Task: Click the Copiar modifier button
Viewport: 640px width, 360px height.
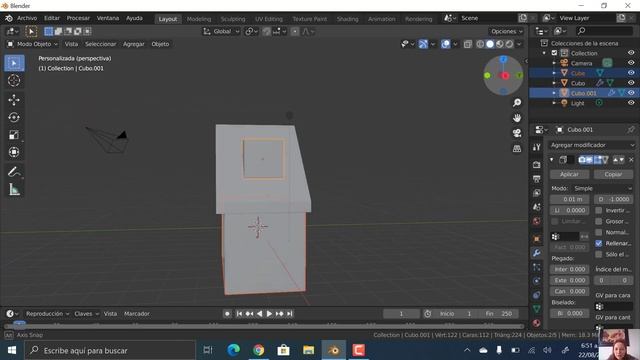Action: click(x=613, y=174)
